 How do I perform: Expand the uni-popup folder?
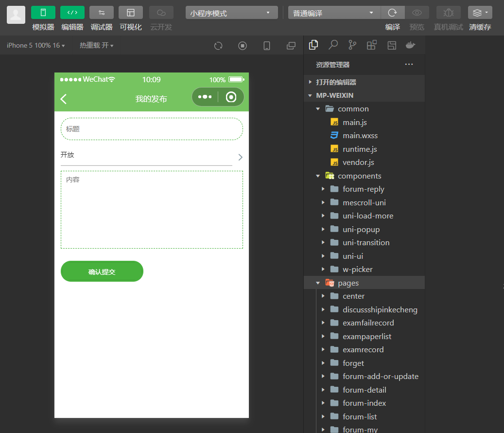[364, 229]
